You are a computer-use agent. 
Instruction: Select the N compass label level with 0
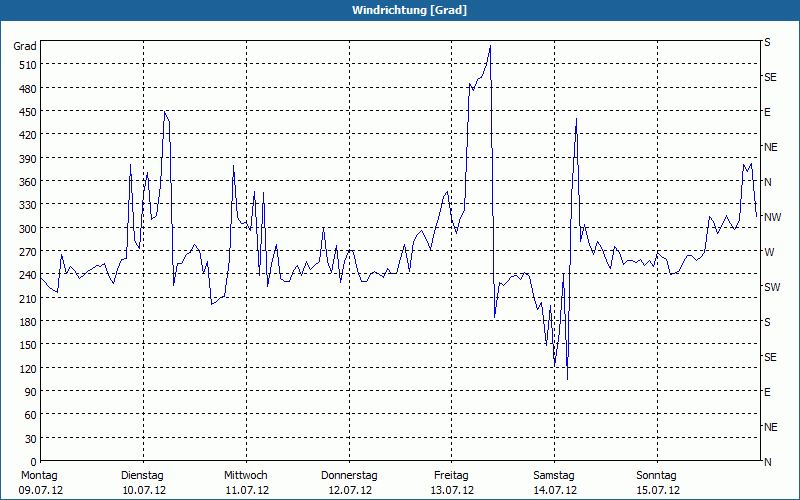point(768,462)
